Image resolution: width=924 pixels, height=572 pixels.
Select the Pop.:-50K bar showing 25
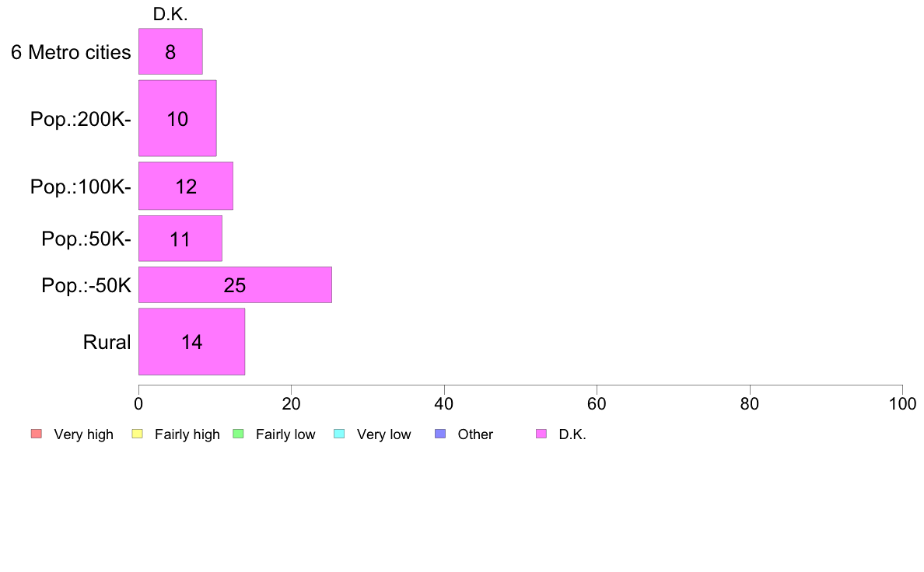235,285
